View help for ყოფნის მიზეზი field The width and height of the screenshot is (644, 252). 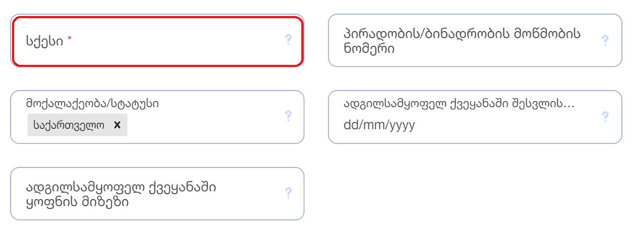[288, 193]
